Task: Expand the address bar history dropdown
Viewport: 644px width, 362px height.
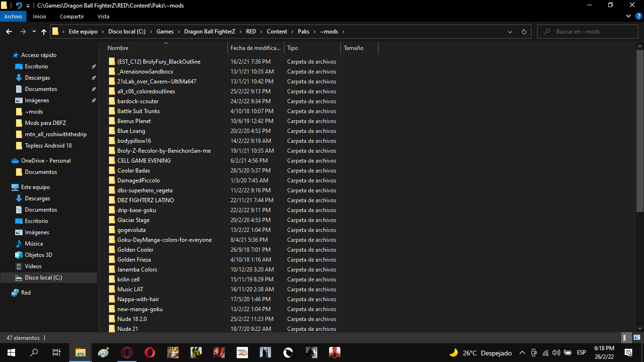Action: click(510, 32)
